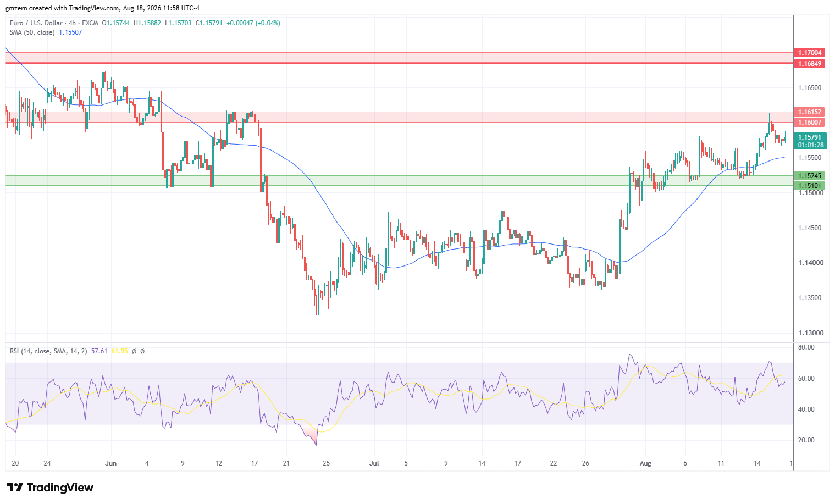
Task: Click 1.16500 on the price axis
Action: (x=809, y=88)
